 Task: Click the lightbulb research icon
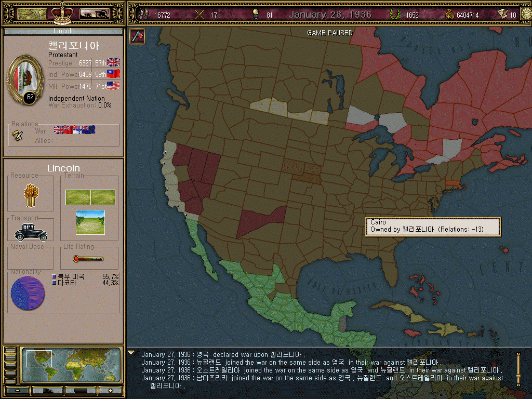click(x=256, y=14)
